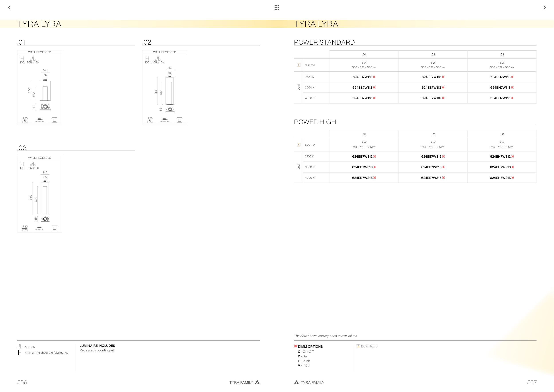This screenshot has width=554, height=392.
Task: Go to next page arrow
Action: 545,8
